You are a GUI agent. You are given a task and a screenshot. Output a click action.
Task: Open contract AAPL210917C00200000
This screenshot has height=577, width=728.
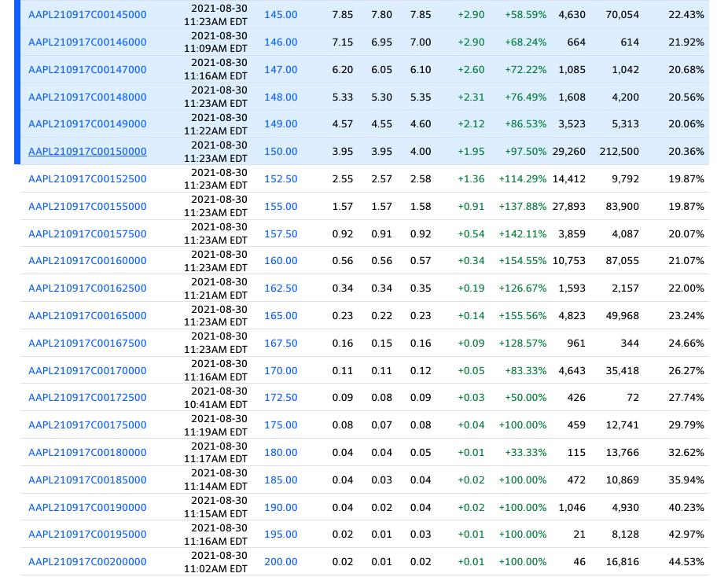pos(87,562)
